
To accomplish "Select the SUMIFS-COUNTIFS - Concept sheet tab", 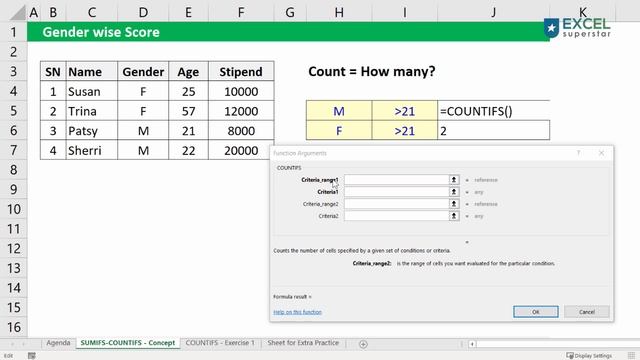I will 128,343.
